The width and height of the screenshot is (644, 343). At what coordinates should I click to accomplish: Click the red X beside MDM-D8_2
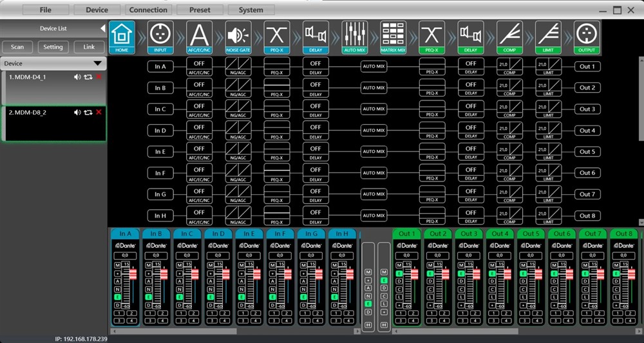[x=99, y=113]
